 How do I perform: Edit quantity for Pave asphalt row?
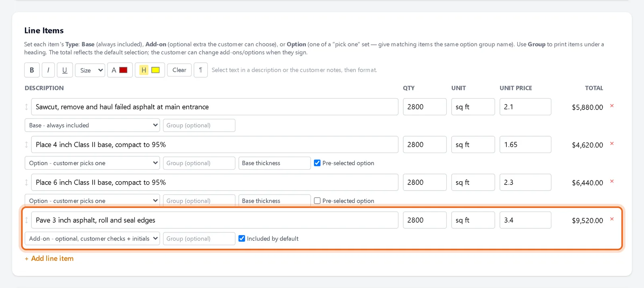(425, 220)
